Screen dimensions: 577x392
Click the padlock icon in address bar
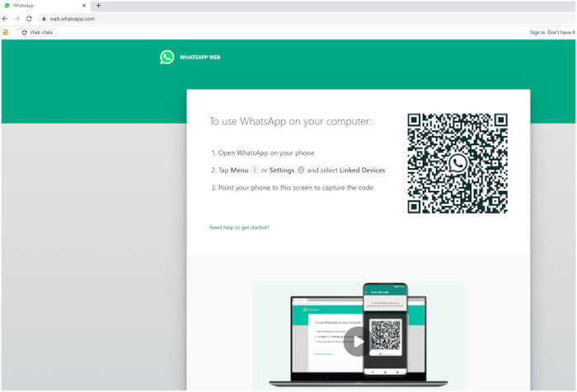pos(44,19)
